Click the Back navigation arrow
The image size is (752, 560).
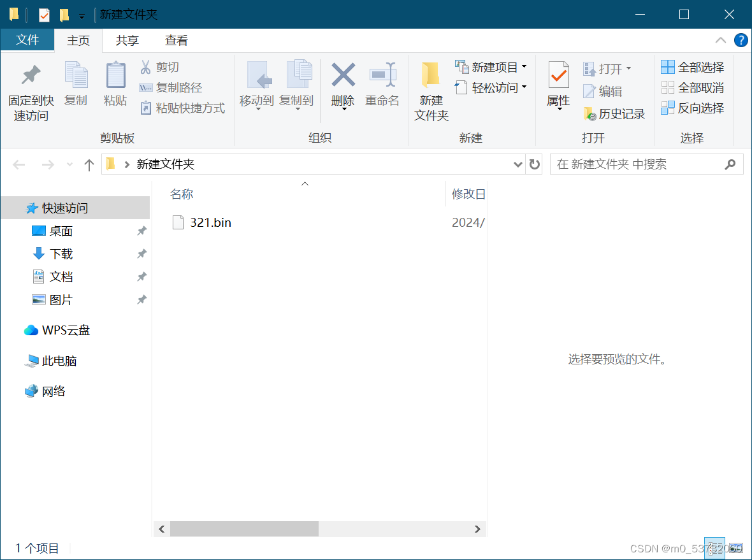pyautogui.click(x=18, y=165)
